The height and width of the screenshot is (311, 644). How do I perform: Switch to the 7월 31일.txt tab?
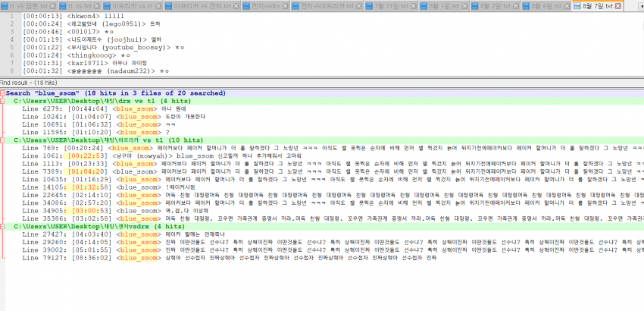[389, 6]
